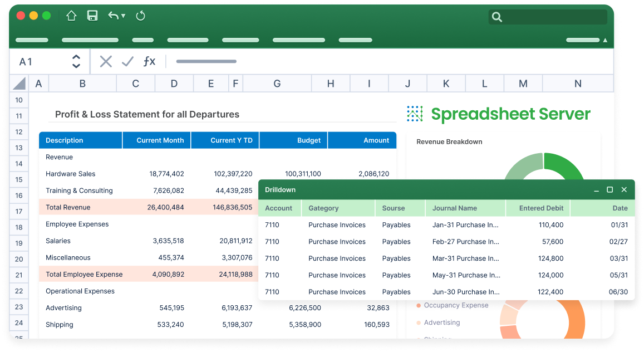
Task: Open the undo history dropdown arrow
Action: coord(122,16)
